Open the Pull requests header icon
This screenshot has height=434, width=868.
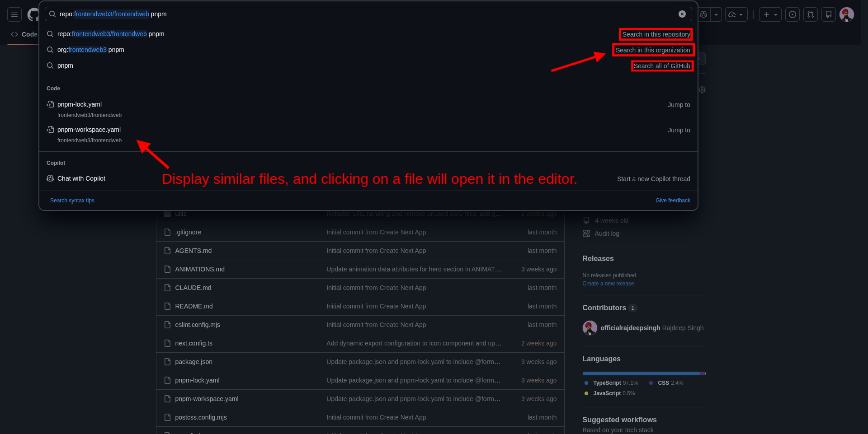click(x=811, y=14)
